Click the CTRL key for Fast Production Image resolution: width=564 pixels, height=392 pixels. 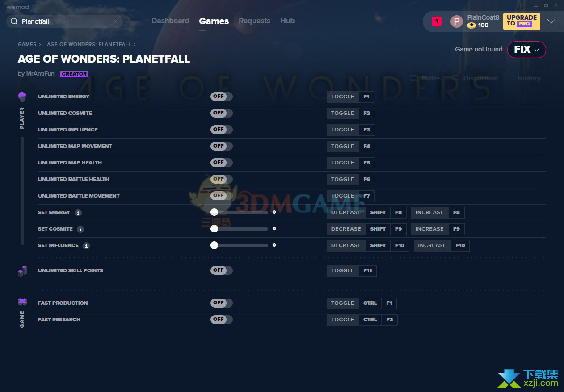370,303
